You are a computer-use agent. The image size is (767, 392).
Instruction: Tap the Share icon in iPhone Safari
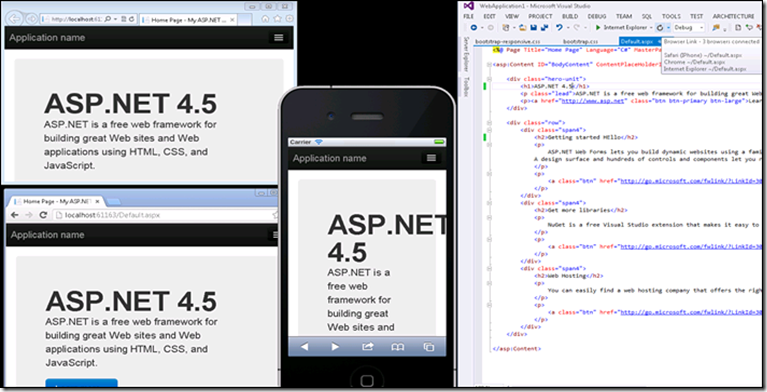367,346
